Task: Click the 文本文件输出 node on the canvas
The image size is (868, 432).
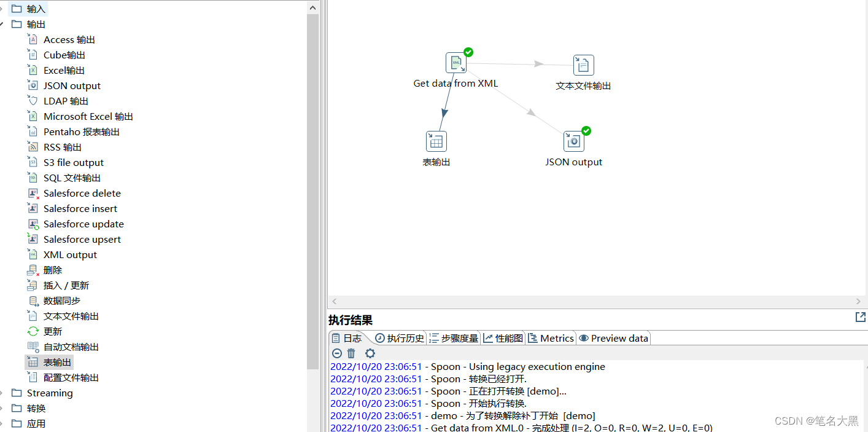Action: 583,65
